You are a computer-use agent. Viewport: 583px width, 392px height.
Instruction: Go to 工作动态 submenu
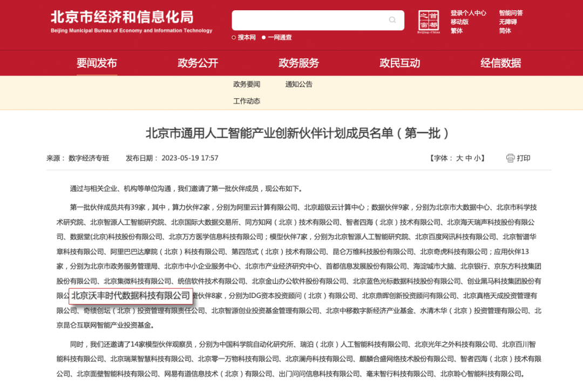tap(247, 101)
